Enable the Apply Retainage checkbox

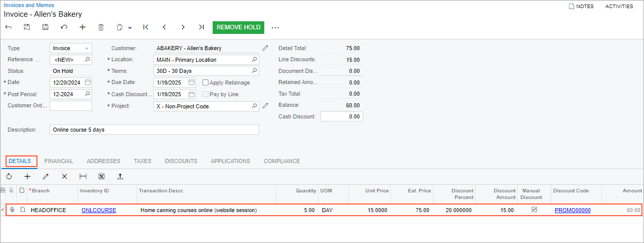(x=206, y=83)
